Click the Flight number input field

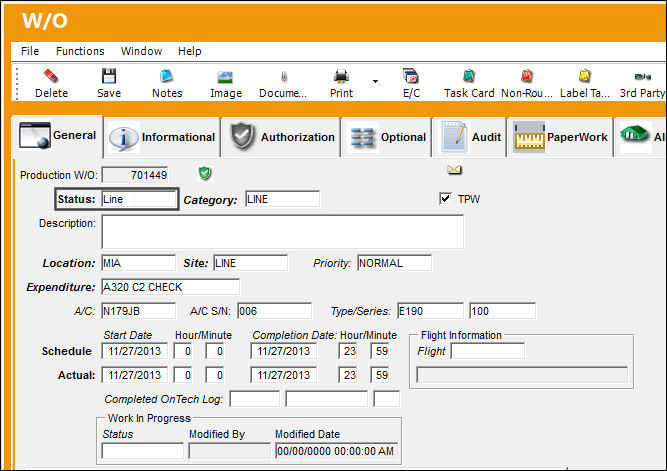[x=487, y=351]
